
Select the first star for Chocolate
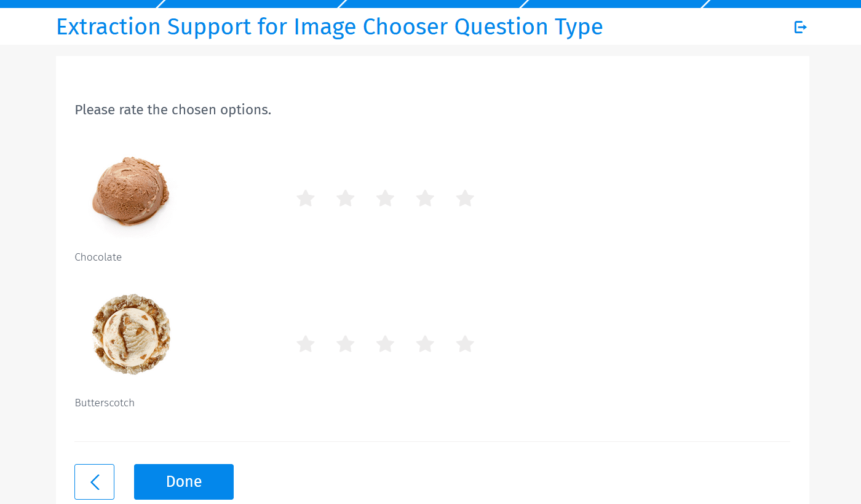[306, 198]
